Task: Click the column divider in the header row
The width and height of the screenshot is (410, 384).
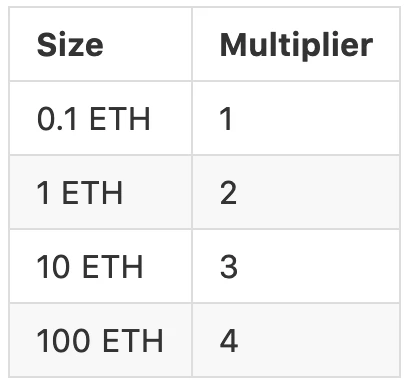Action: (x=192, y=44)
